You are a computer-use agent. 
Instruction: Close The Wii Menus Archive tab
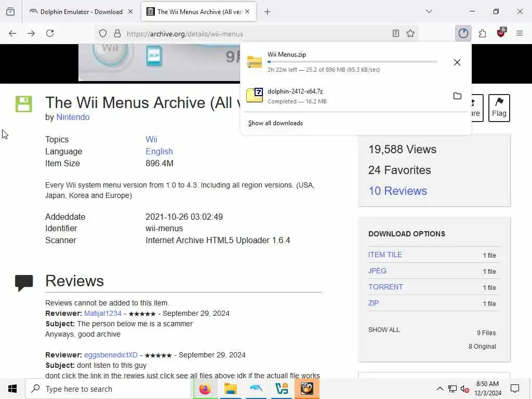click(247, 12)
